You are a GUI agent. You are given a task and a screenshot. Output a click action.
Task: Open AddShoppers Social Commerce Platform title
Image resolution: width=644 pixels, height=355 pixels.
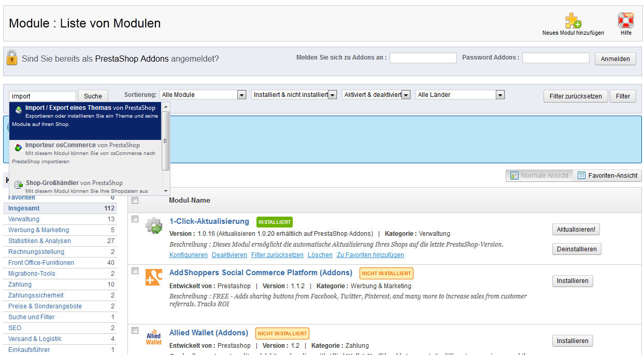point(261,273)
